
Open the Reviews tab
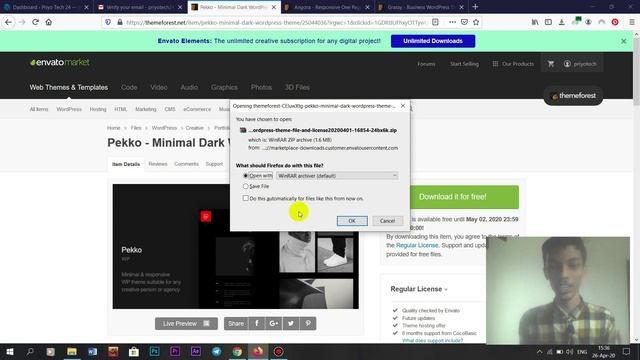[x=158, y=164]
